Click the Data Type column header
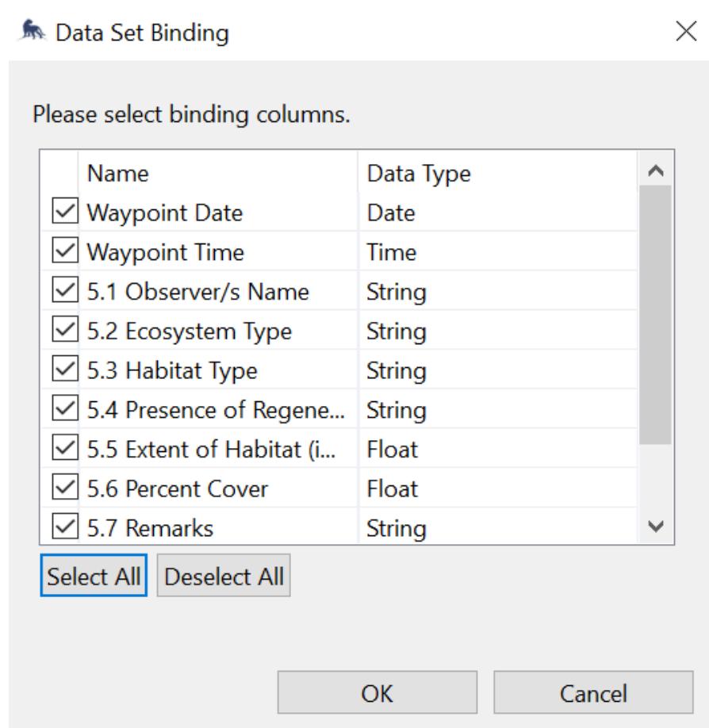The height and width of the screenshot is (728, 709). (496, 174)
